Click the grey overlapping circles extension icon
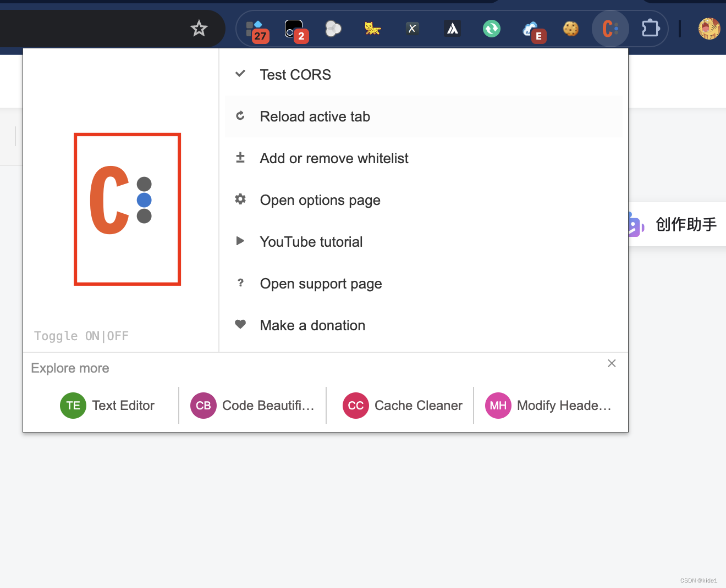 click(x=333, y=29)
